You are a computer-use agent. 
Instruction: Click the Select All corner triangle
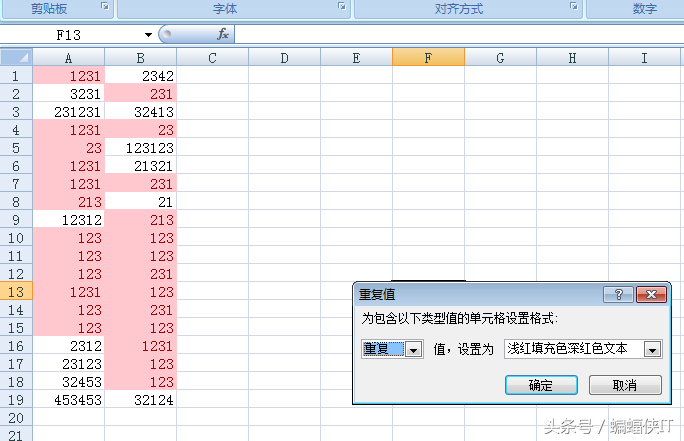(16, 57)
